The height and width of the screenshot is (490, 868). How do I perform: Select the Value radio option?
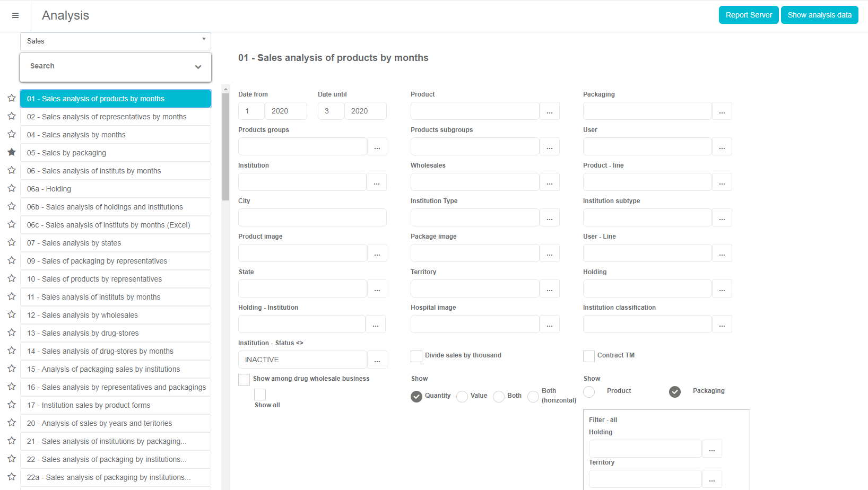pos(462,397)
